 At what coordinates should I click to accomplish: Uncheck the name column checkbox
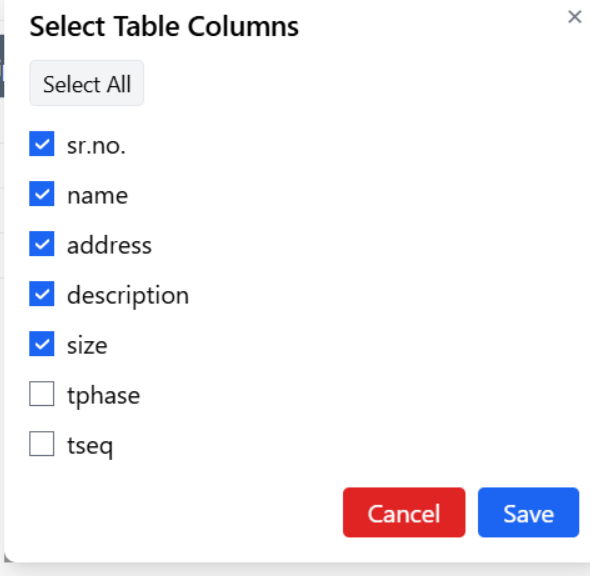(x=42, y=194)
